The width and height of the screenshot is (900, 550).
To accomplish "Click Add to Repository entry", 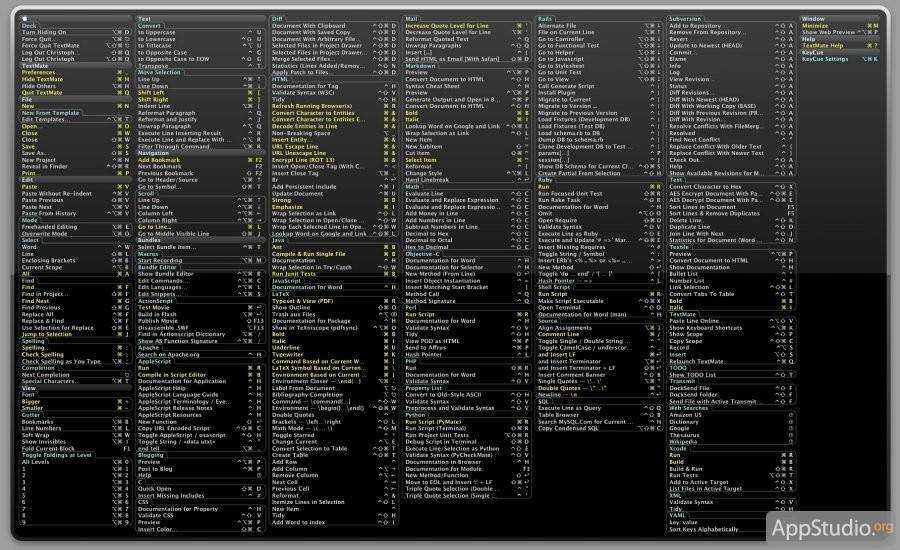I will (x=695, y=26).
